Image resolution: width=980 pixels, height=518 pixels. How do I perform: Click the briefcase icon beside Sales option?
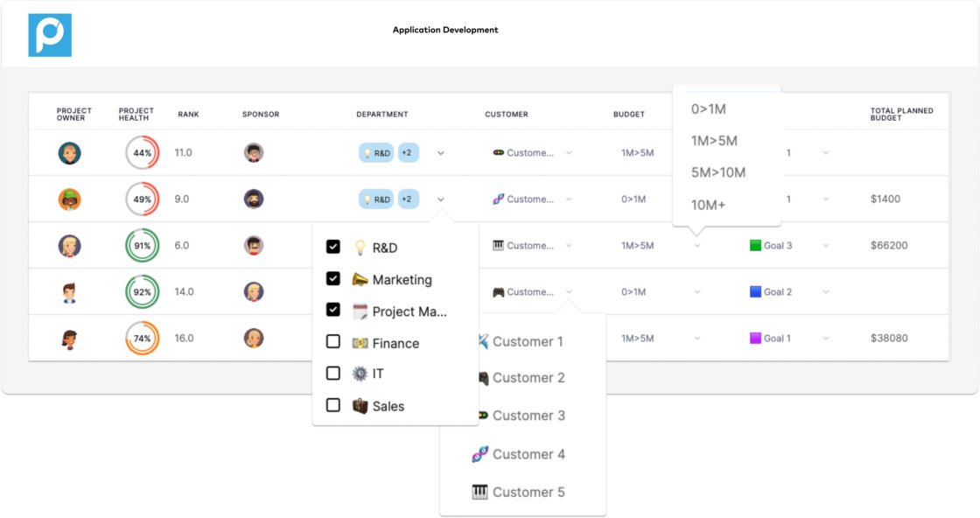tap(360, 406)
